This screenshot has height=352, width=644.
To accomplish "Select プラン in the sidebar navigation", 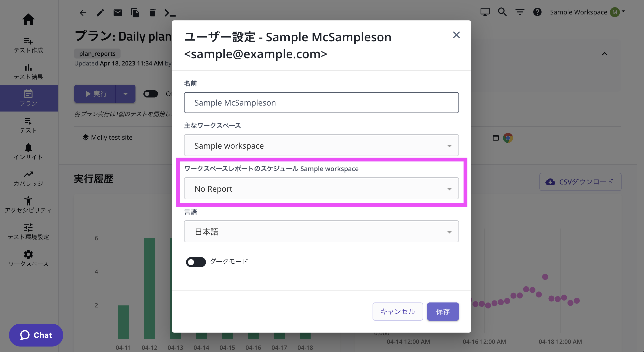I will point(28,98).
